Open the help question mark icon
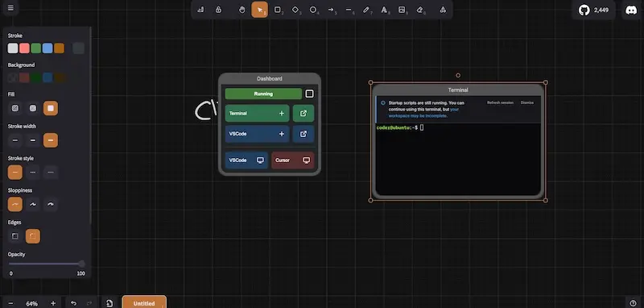The width and height of the screenshot is (644, 308). [x=633, y=303]
